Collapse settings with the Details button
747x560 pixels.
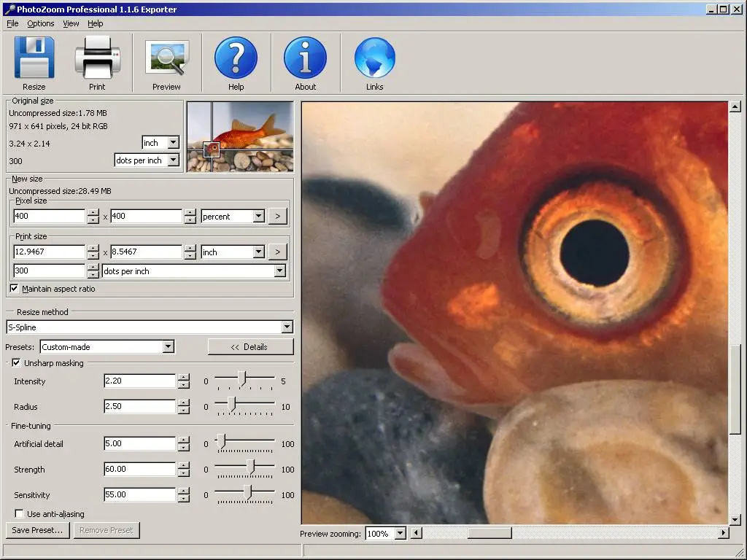point(251,346)
